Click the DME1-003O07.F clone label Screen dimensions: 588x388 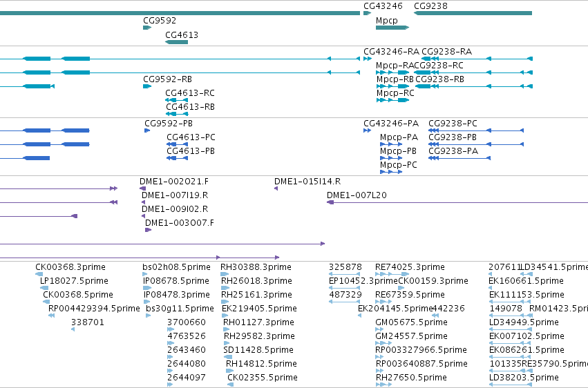[180, 223]
